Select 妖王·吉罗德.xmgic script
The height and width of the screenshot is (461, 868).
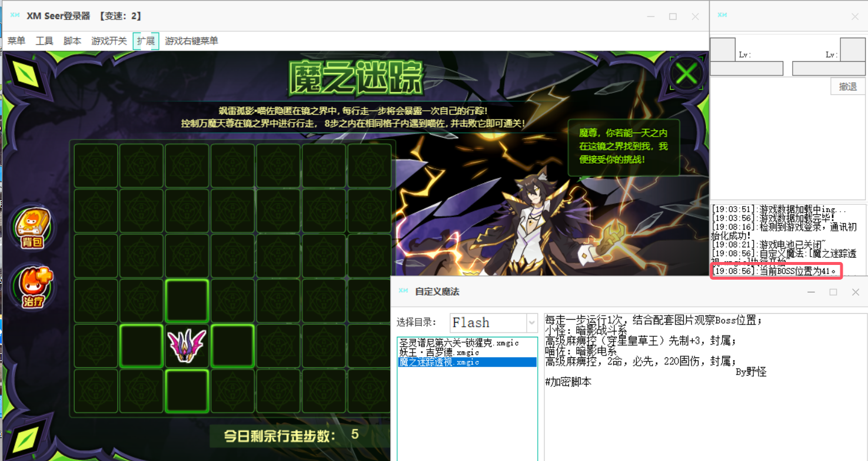click(439, 352)
